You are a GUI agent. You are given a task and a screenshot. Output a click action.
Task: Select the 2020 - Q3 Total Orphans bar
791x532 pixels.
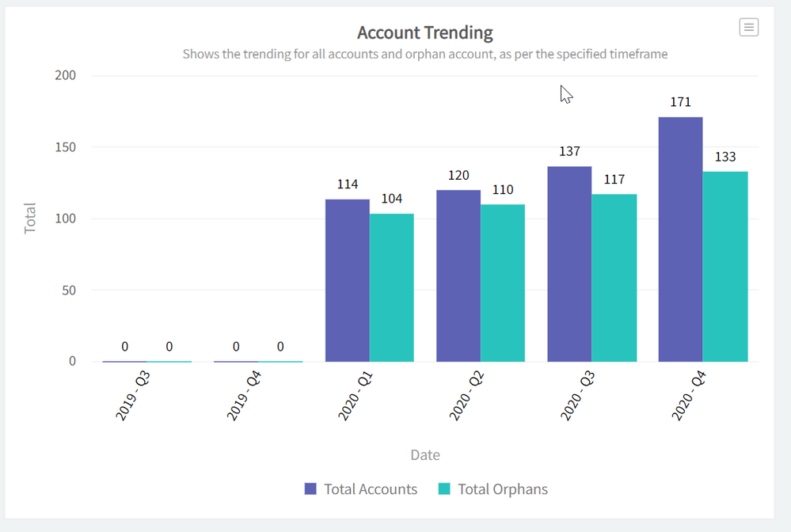click(x=614, y=278)
